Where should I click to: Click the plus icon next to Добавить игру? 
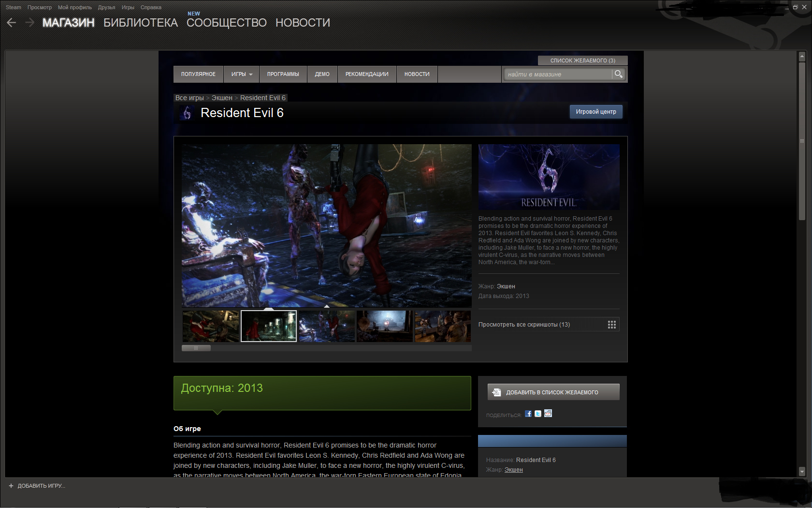(11, 486)
